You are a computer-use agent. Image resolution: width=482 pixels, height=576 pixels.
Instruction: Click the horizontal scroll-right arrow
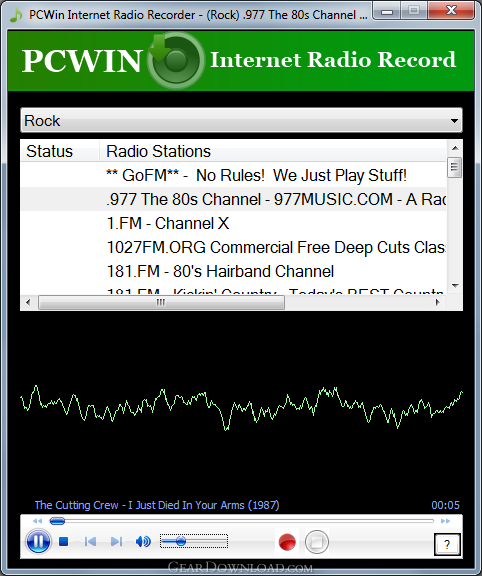click(438, 302)
